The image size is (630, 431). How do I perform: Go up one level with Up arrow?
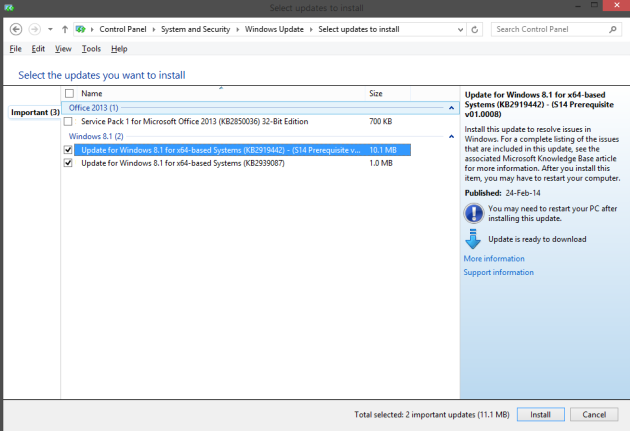point(65,29)
